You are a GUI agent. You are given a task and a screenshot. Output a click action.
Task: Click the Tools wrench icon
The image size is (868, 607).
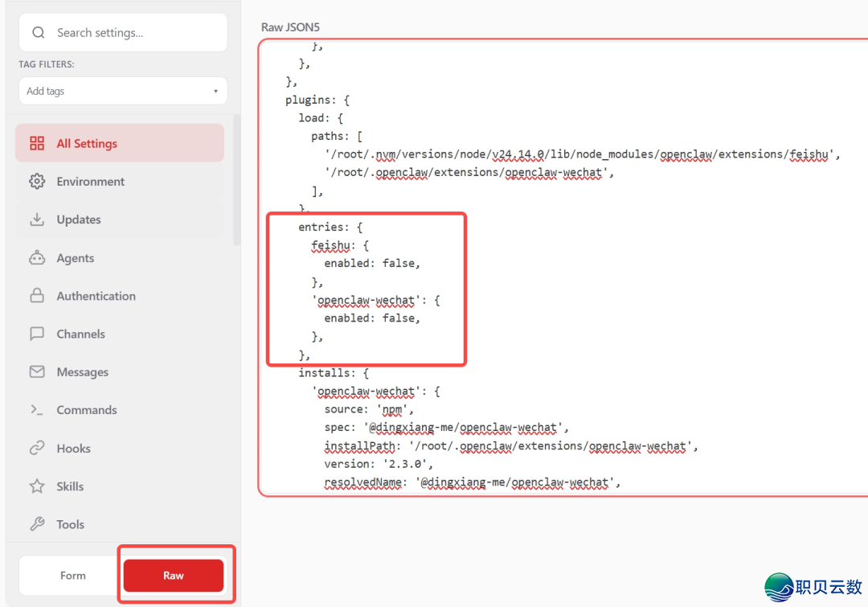pyautogui.click(x=37, y=524)
